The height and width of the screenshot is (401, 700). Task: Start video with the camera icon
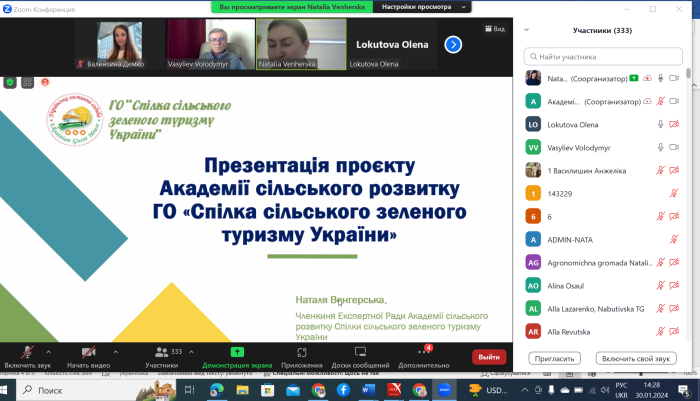point(88,352)
